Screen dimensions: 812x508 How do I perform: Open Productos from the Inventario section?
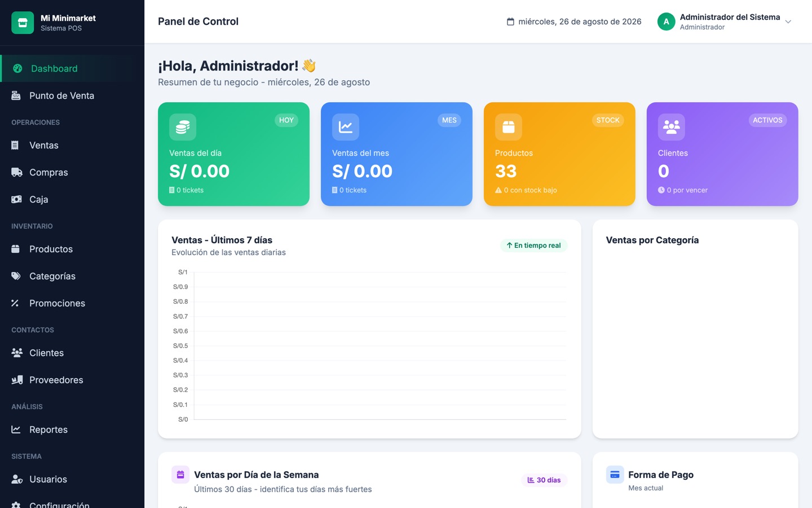(72, 249)
